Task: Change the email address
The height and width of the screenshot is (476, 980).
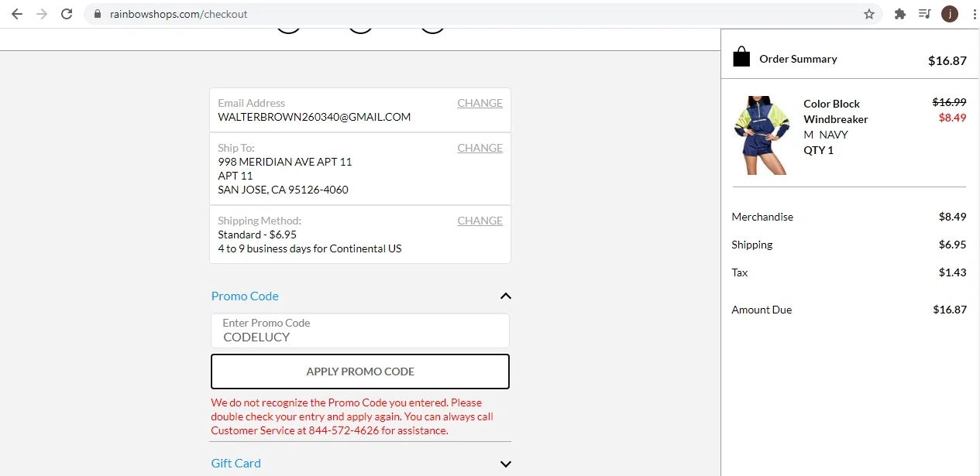Action: point(480,103)
